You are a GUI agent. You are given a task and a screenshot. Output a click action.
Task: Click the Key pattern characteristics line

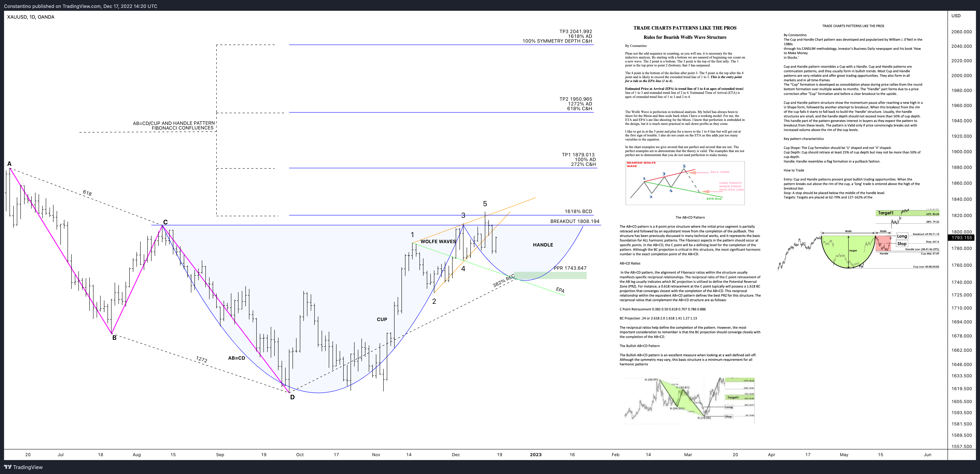(804, 139)
